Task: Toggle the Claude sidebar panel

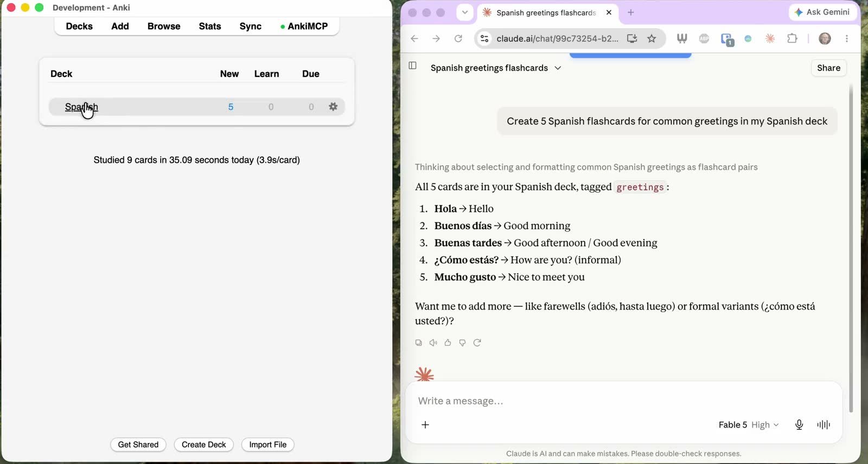Action: click(412, 66)
